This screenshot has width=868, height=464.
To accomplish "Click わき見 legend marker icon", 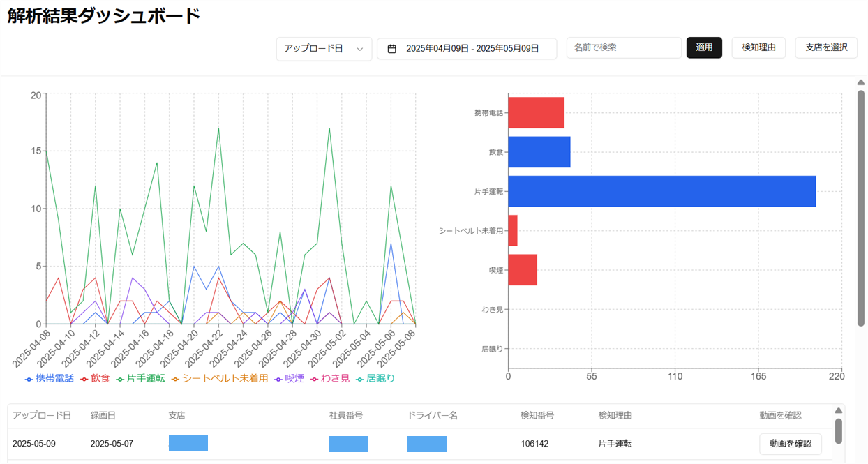I will click(x=314, y=379).
